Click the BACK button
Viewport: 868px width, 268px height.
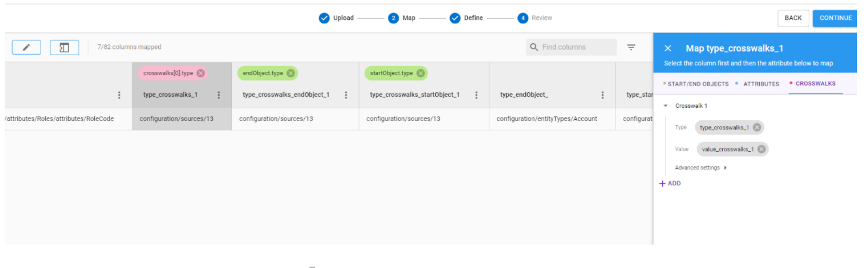click(x=793, y=18)
